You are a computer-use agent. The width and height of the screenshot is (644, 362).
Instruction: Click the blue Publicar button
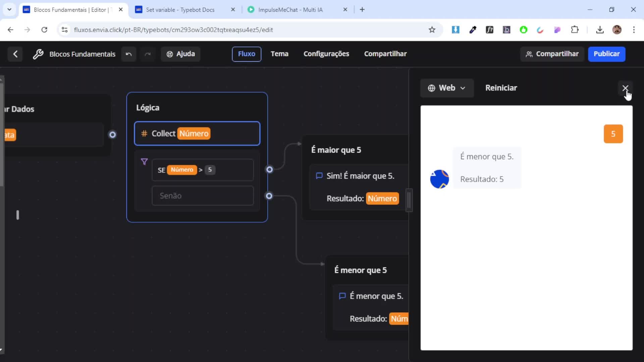pyautogui.click(x=606, y=54)
